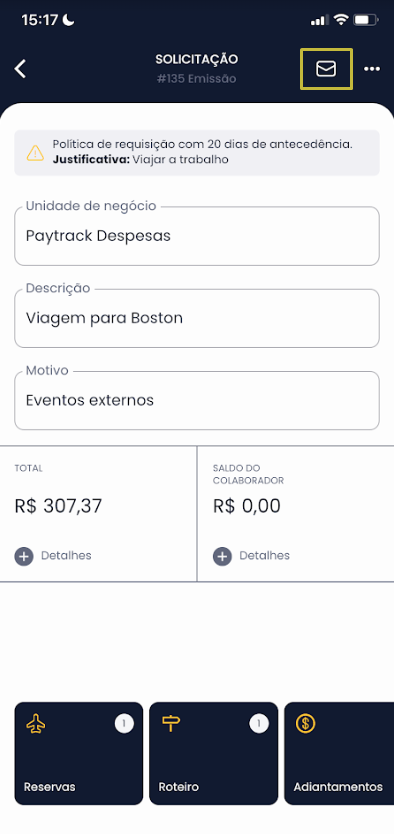This screenshot has width=394, height=834.
Task: Open the Adiantamentos card
Action: [x=339, y=753]
